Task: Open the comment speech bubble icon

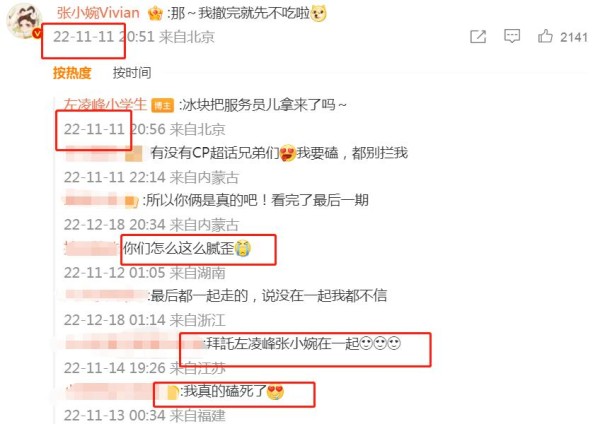Action: (512, 36)
